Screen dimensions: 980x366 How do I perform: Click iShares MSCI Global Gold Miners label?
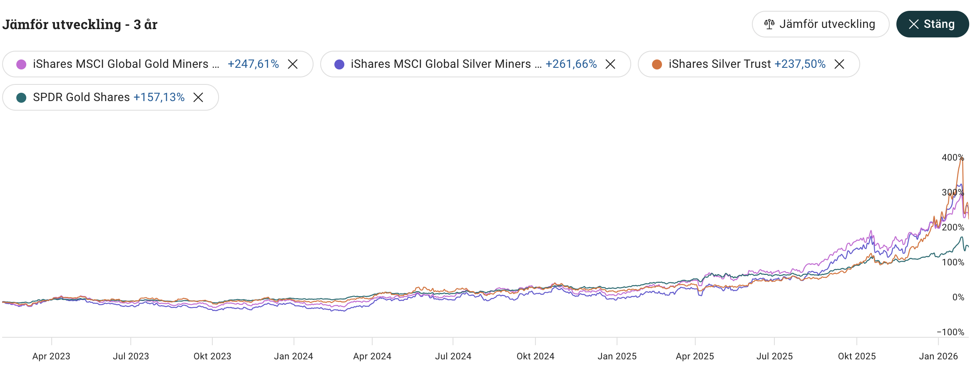(125, 64)
